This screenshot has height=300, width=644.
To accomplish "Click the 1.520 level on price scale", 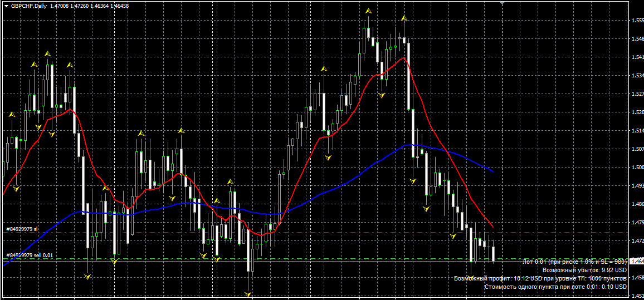I will click(x=637, y=112).
